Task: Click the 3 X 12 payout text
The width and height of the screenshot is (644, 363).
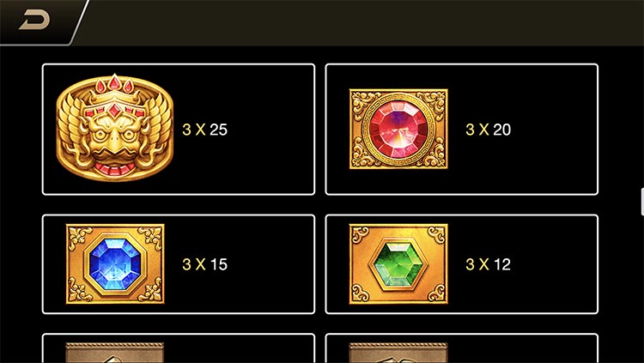Action: 488,264
